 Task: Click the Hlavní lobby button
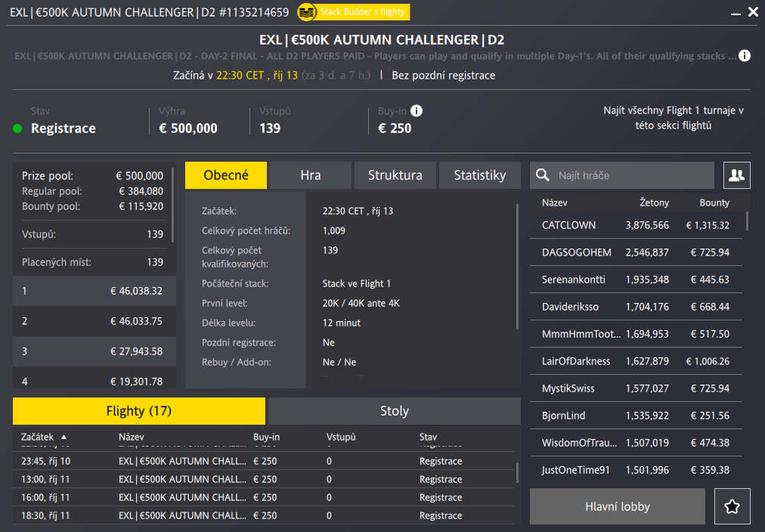point(617,506)
